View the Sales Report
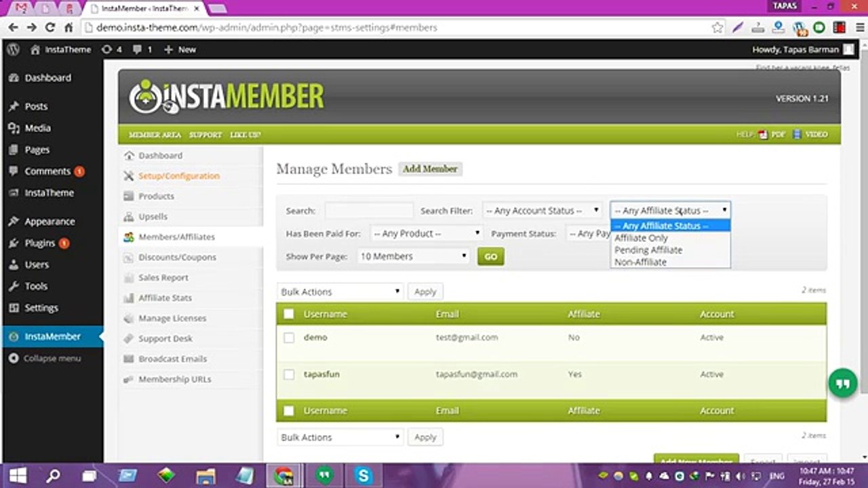The width and height of the screenshot is (868, 488). [163, 277]
